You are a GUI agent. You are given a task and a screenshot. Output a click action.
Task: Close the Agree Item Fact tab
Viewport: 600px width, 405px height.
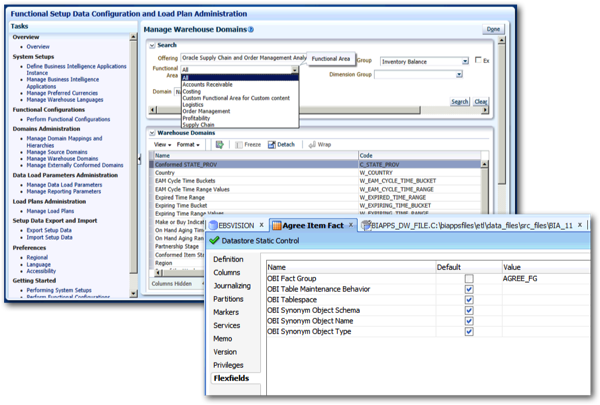(x=351, y=225)
